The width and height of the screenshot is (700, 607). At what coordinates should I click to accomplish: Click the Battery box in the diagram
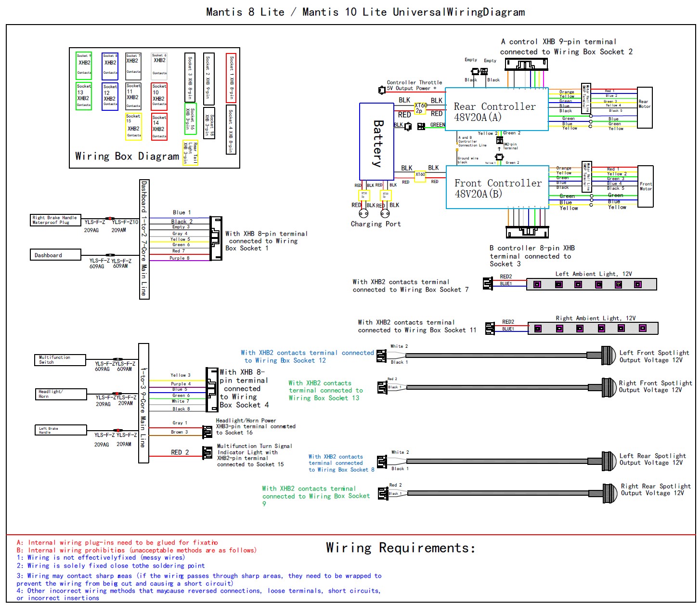377,142
